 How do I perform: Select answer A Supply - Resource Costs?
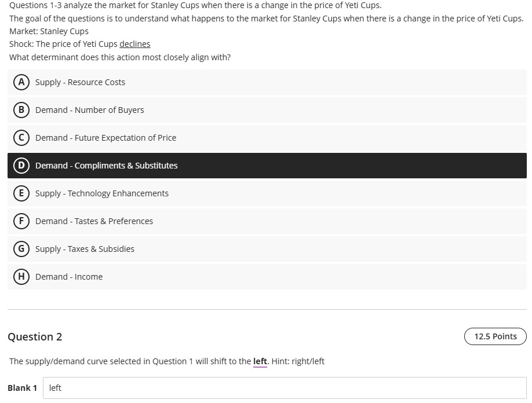click(80, 82)
